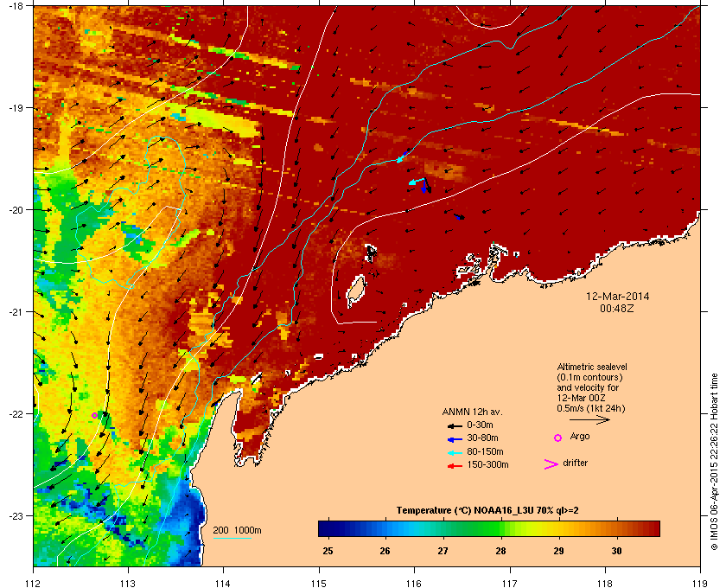Click the '0-30m' depth label

coord(480,425)
